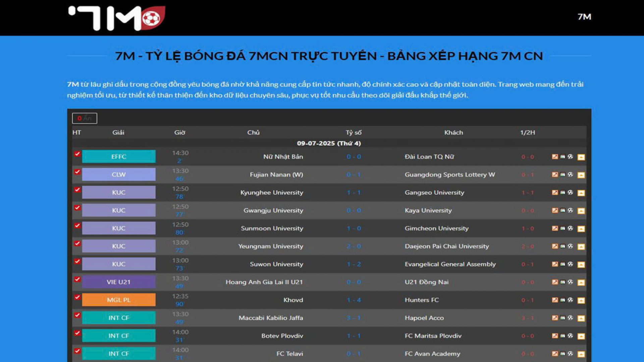Click the teal EFFC league label
The width and height of the screenshot is (644, 362).
click(x=119, y=157)
